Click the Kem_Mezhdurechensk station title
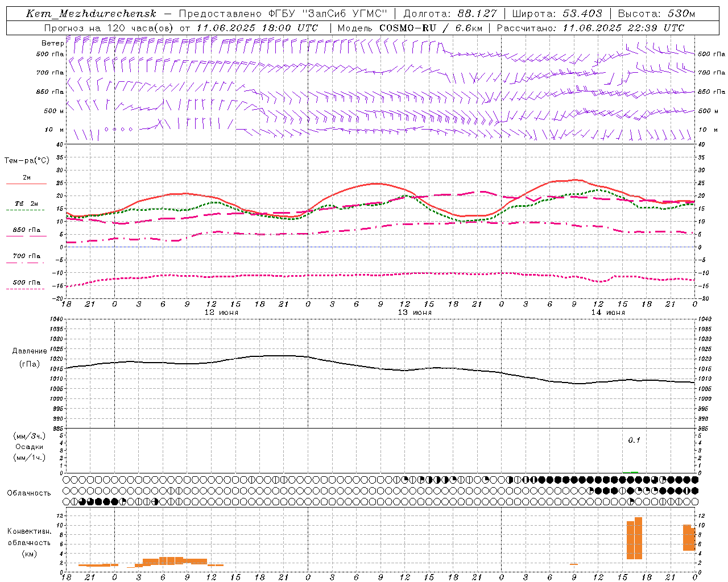This screenshot has height=582, width=728. [x=91, y=14]
